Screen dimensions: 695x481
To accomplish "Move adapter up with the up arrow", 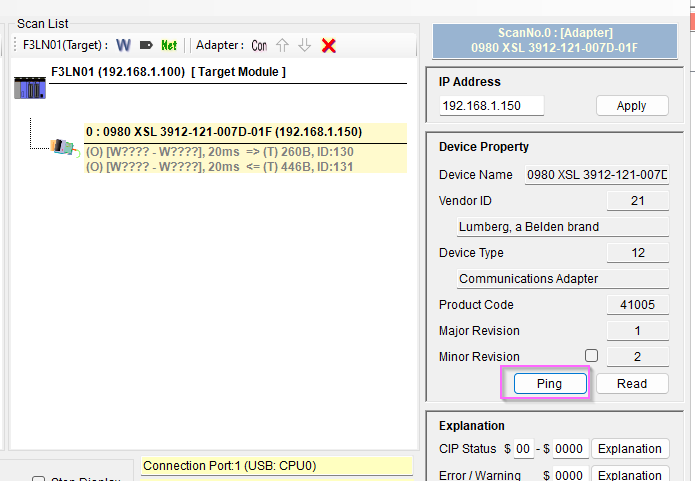I will 282,45.
